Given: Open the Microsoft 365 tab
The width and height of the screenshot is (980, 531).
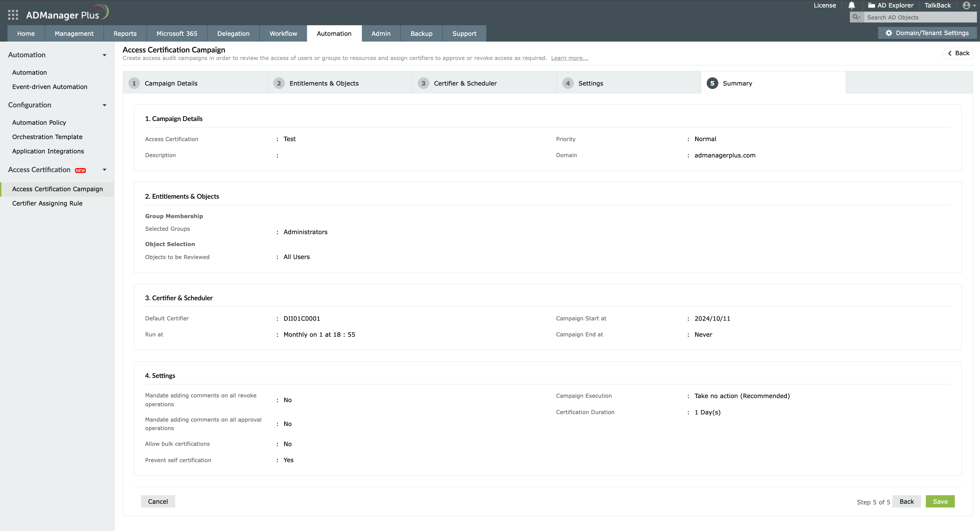Looking at the screenshot, I should tap(177, 33).
